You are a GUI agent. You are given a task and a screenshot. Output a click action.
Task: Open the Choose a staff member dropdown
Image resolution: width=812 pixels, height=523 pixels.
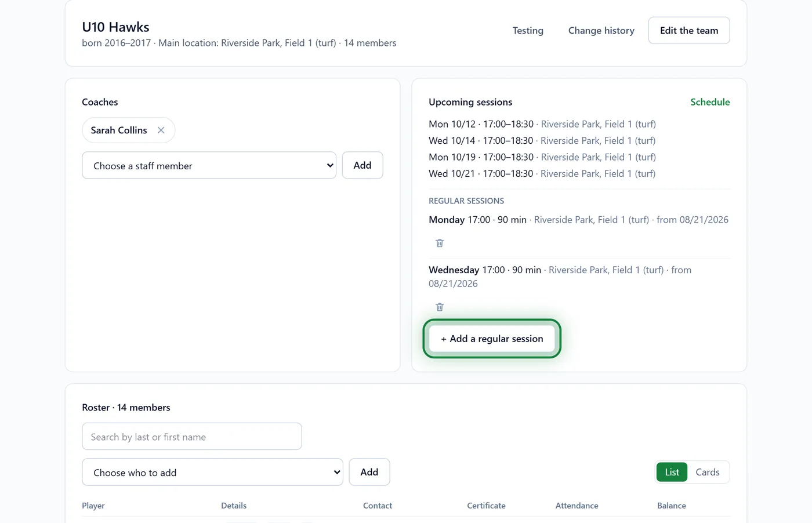coord(209,165)
